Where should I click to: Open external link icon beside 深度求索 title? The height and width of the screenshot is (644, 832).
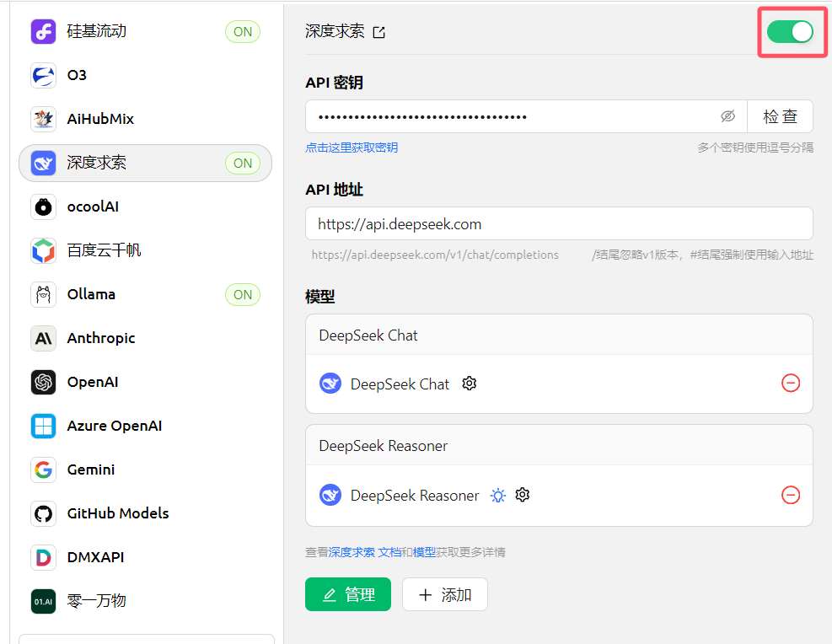click(x=378, y=32)
